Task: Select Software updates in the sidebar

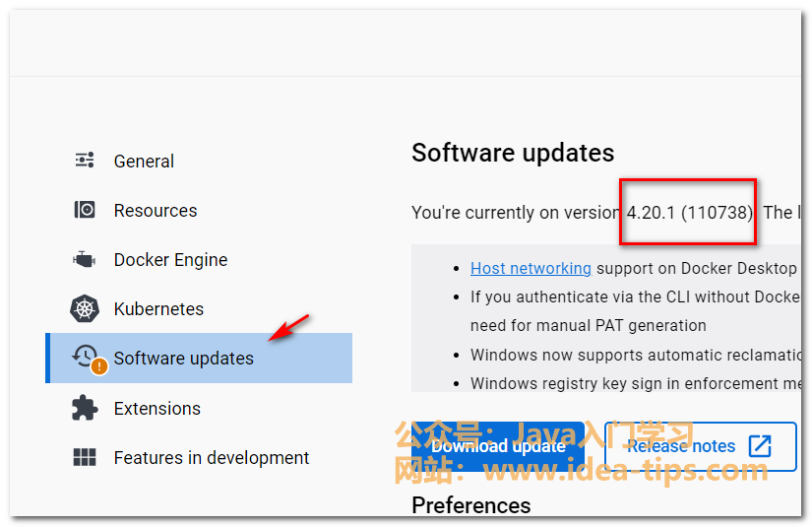Action: tap(199, 359)
